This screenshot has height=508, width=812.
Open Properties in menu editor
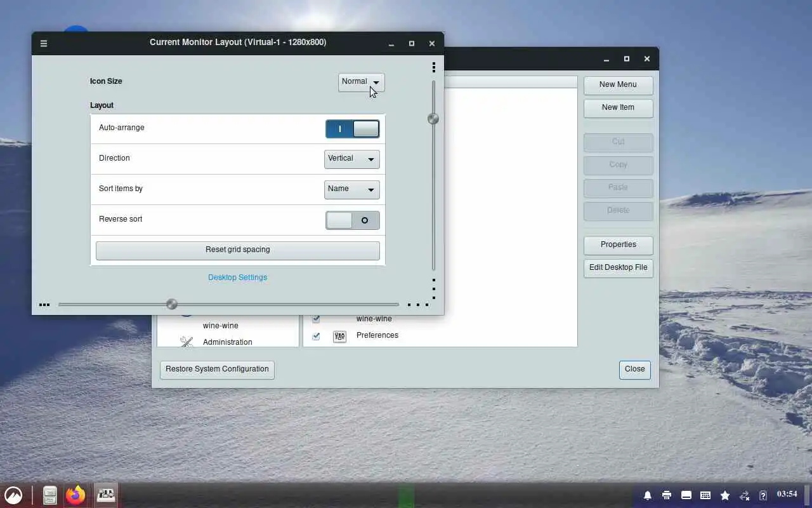(618, 244)
